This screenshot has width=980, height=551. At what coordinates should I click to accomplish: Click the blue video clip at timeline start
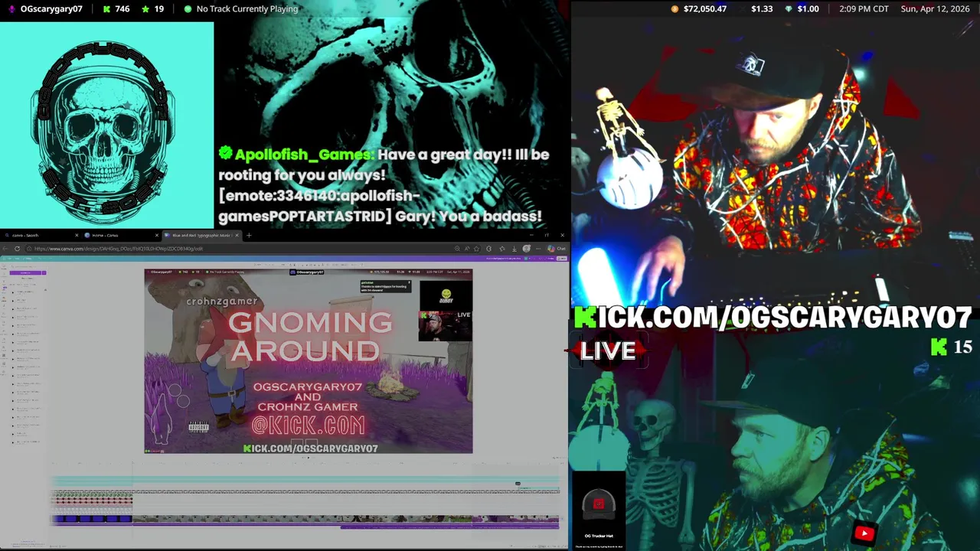pyautogui.click(x=92, y=519)
